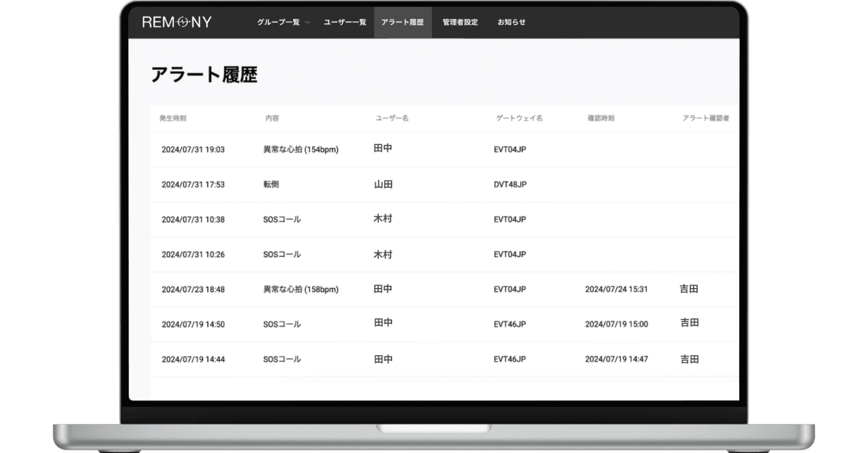Select the 2024/07/31 17:53 timestamp
This screenshot has width=868, height=453.
pos(193,185)
